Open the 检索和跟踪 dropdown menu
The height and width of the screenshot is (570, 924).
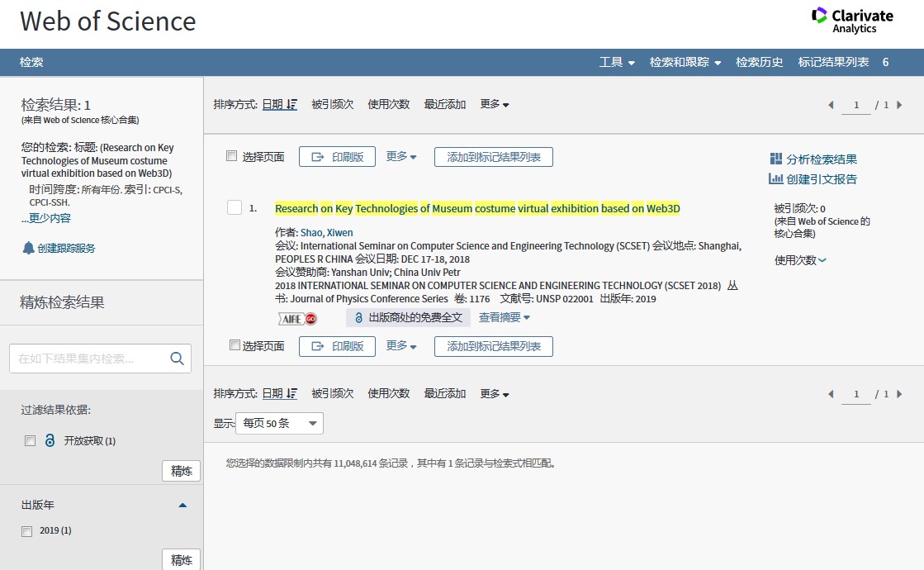click(x=685, y=62)
